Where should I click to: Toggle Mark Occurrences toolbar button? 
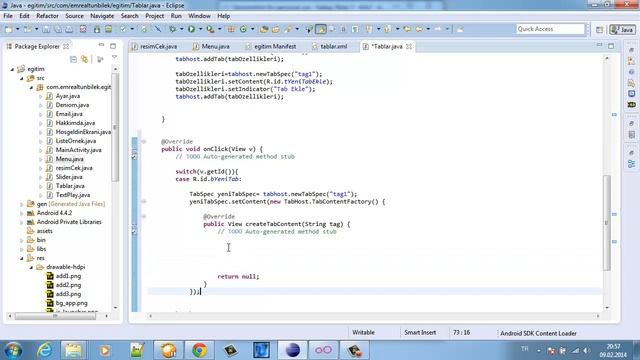(321, 29)
